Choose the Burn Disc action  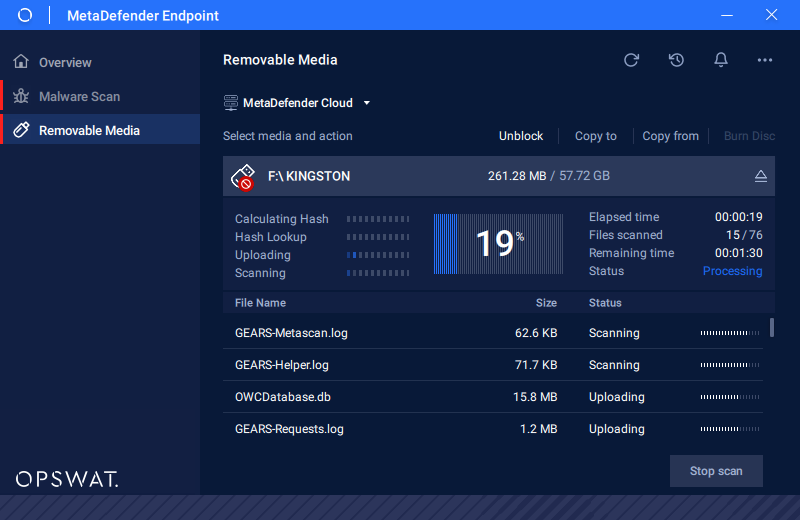[x=749, y=136]
